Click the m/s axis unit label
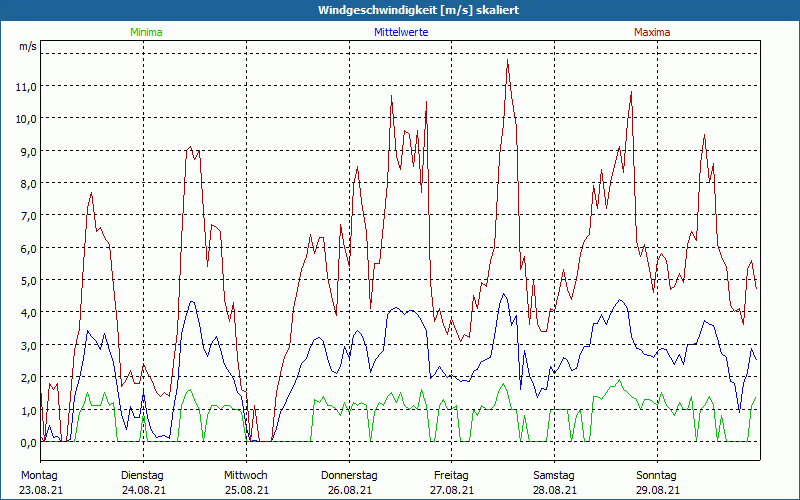Viewport: 800px width, 500px height. point(28,46)
